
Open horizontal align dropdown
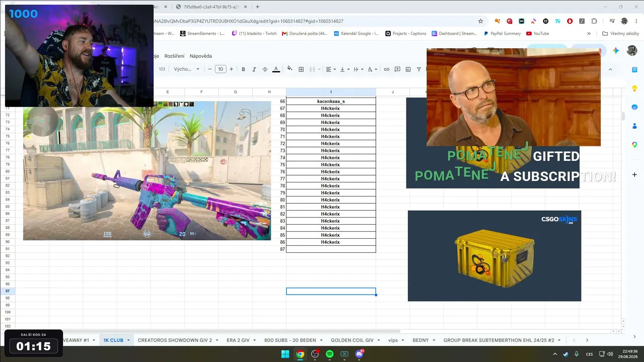click(x=330, y=69)
